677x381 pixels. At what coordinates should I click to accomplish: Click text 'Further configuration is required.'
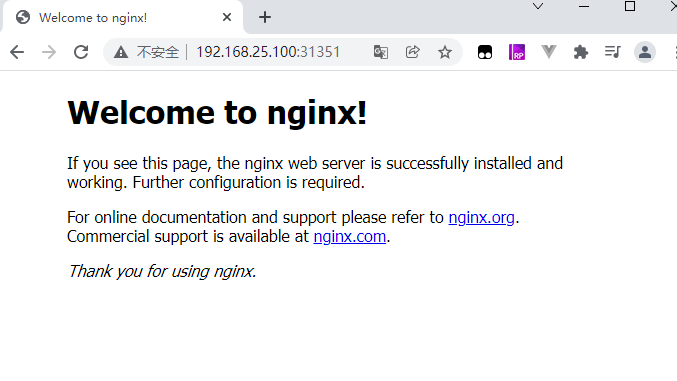(x=249, y=182)
